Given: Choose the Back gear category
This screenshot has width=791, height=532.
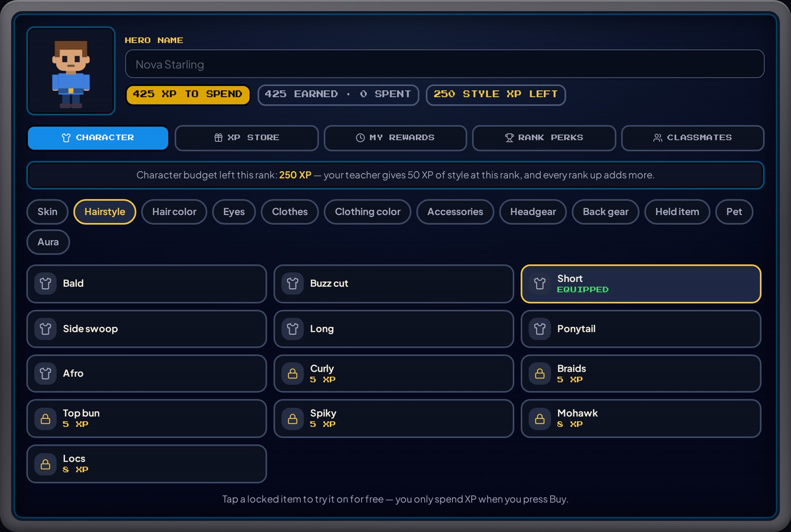Looking at the screenshot, I should (606, 212).
